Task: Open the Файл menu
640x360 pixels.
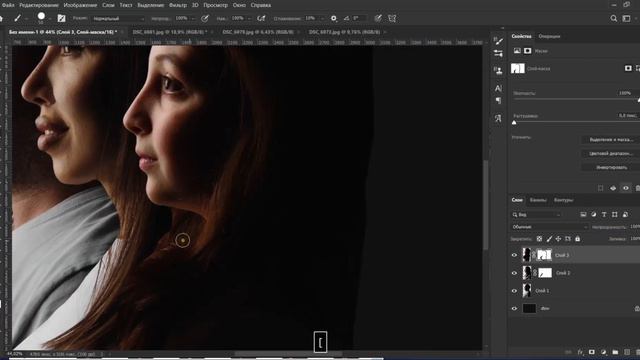Action: (x=8, y=5)
